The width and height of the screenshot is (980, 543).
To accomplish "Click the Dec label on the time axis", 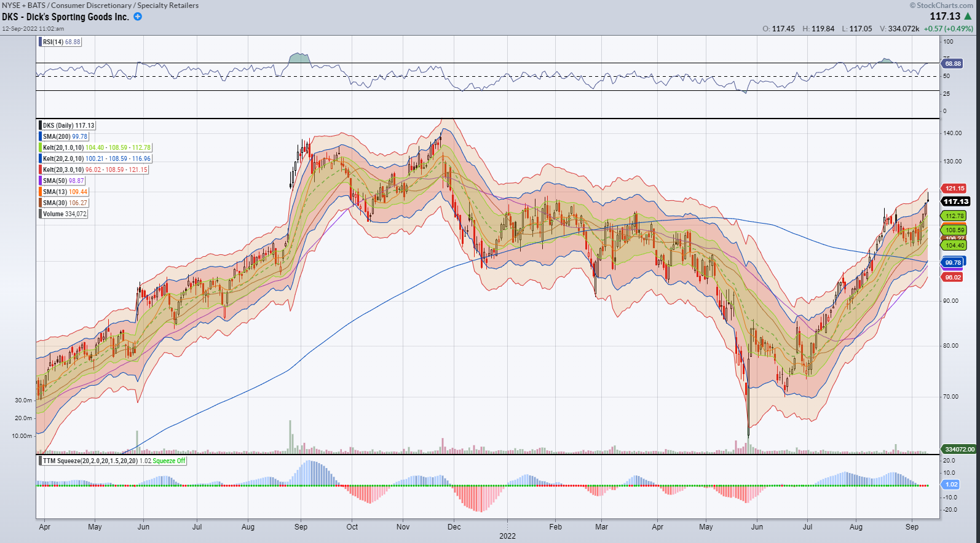I will click(454, 527).
